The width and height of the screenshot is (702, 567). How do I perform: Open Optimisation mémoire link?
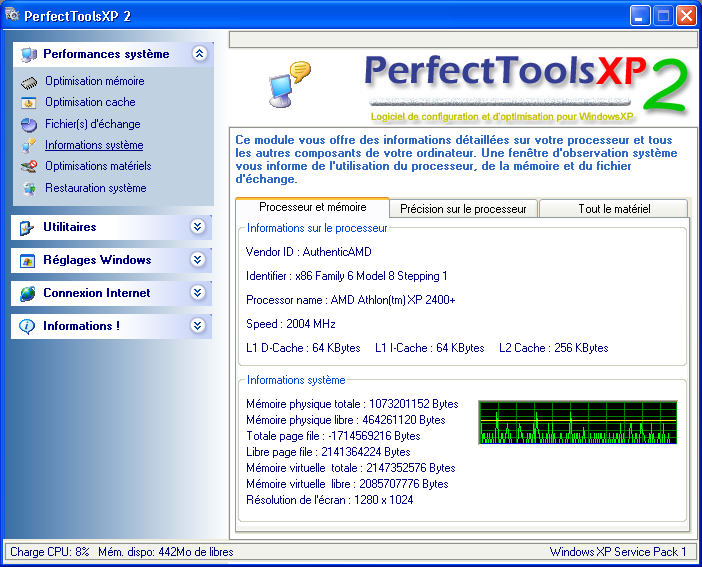click(x=94, y=81)
